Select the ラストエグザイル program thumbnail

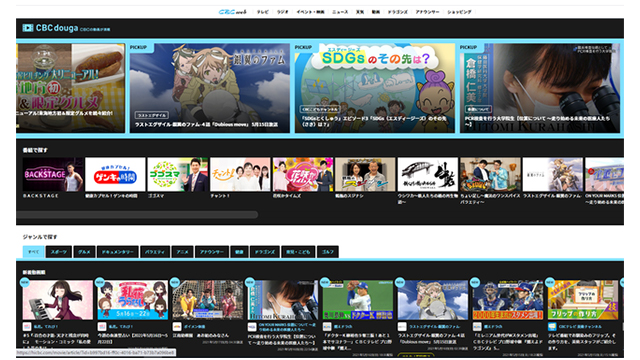pyautogui.click(x=553, y=174)
